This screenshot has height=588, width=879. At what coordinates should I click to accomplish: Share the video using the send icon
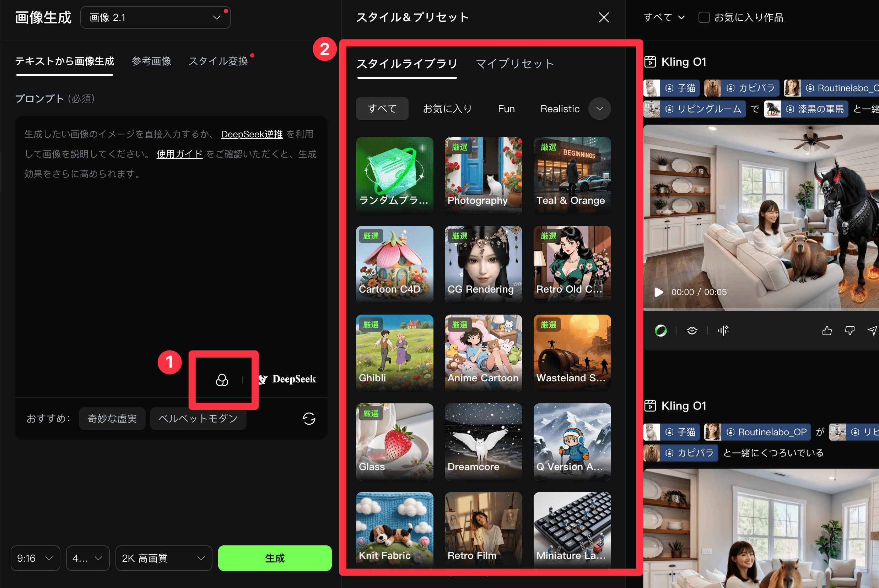coord(872,330)
